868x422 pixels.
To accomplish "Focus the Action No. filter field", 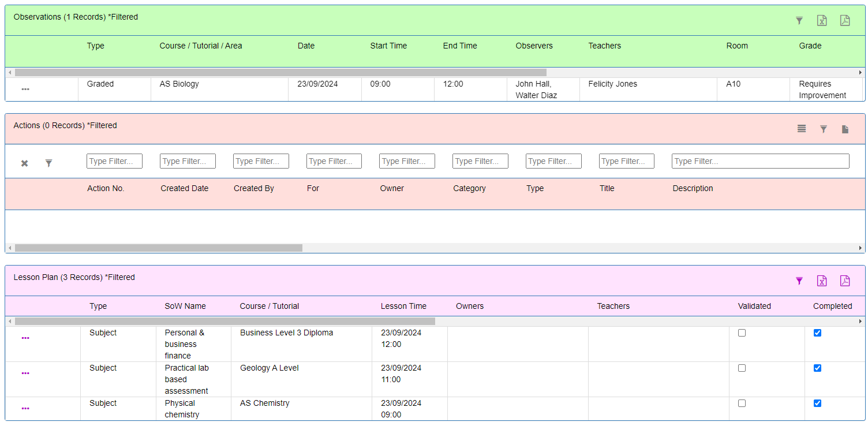I will pyautogui.click(x=114, y=161).
